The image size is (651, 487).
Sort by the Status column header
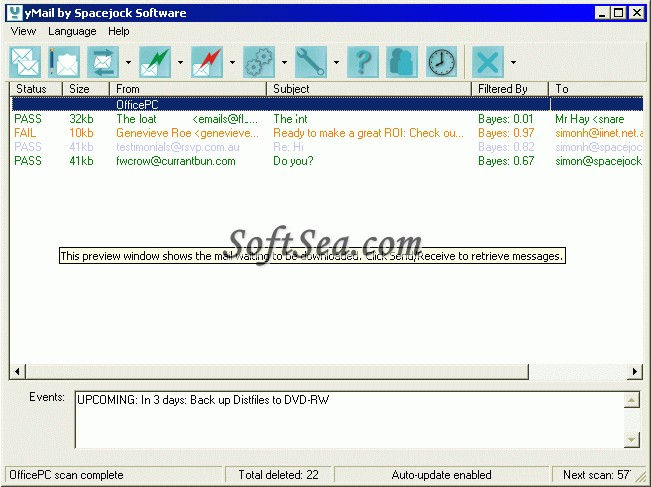pyautogui.click(x=36, y=89)
